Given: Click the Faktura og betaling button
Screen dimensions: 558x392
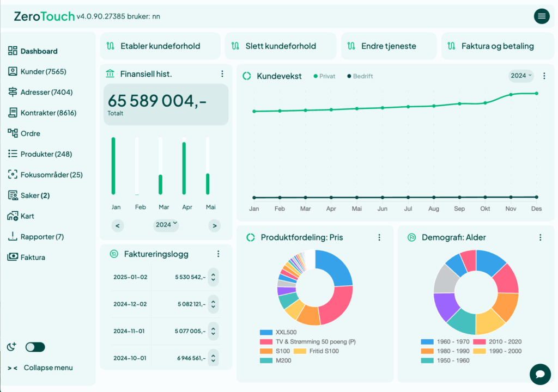Looking at the screenshot, I should (497, 46).
